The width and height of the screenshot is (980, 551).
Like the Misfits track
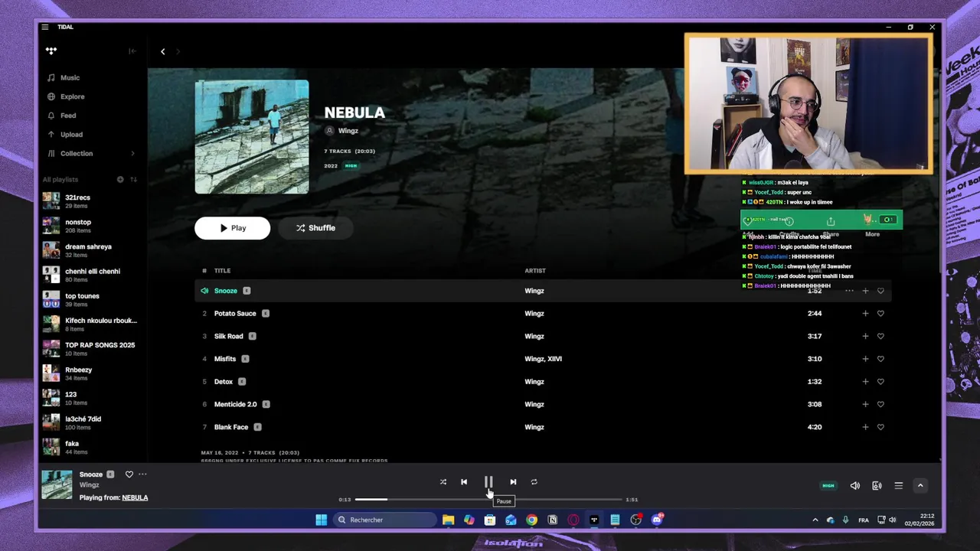click(880, 359)
